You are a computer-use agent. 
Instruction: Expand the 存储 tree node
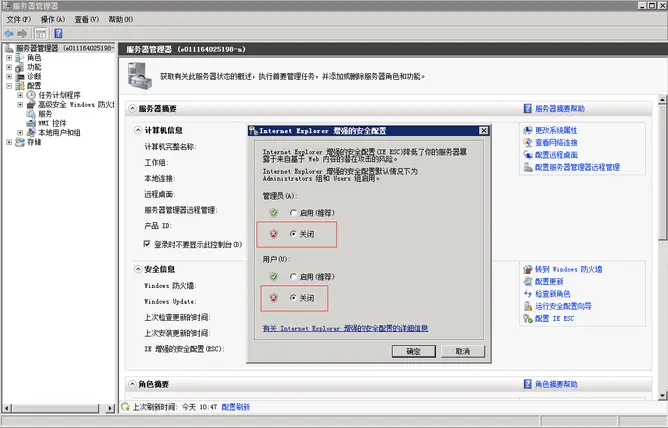coord(9,142)
